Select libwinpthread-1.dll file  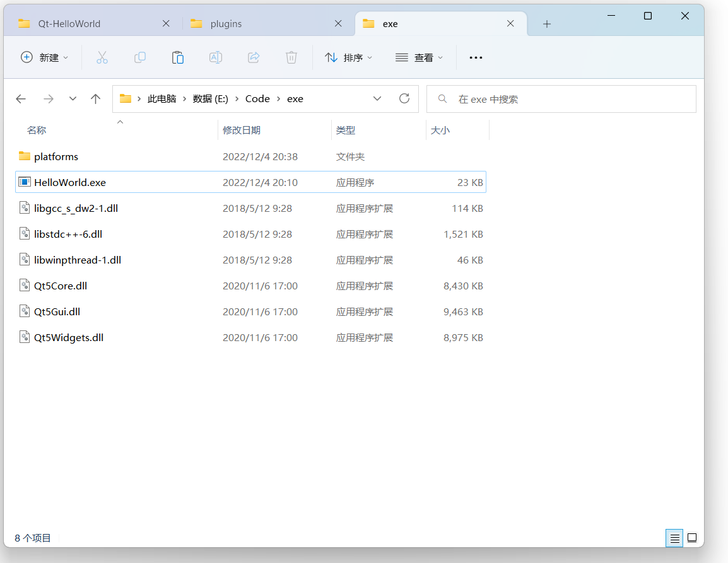[78, 260]
